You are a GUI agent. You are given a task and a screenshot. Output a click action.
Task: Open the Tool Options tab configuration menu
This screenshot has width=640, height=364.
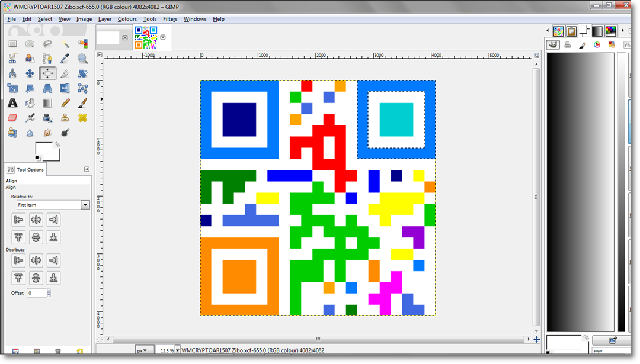pos(87,169)
